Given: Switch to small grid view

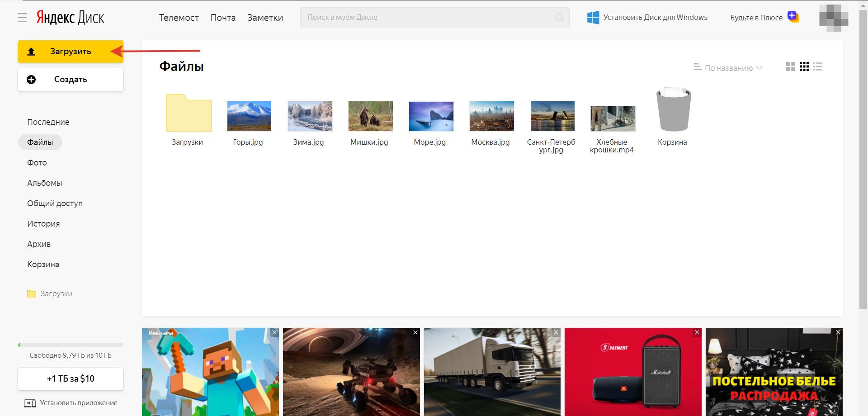Looking at the screenshot, I should [804, 67].
